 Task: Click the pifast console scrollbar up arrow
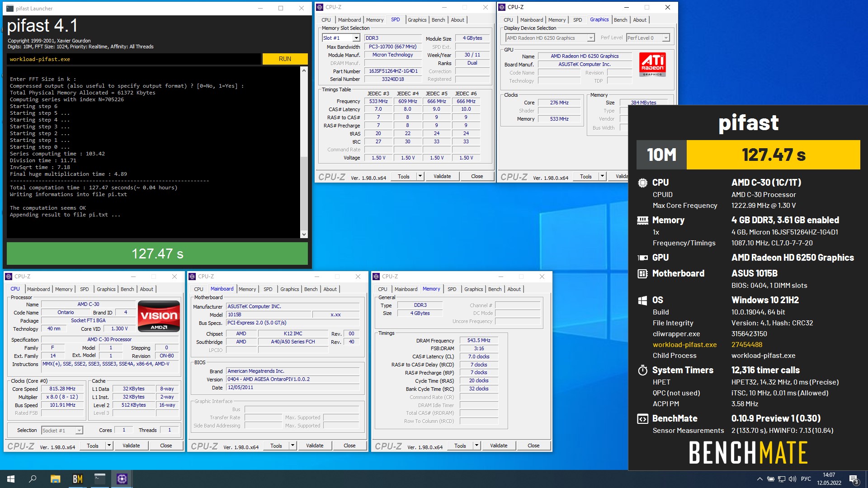tap(304, 70)
